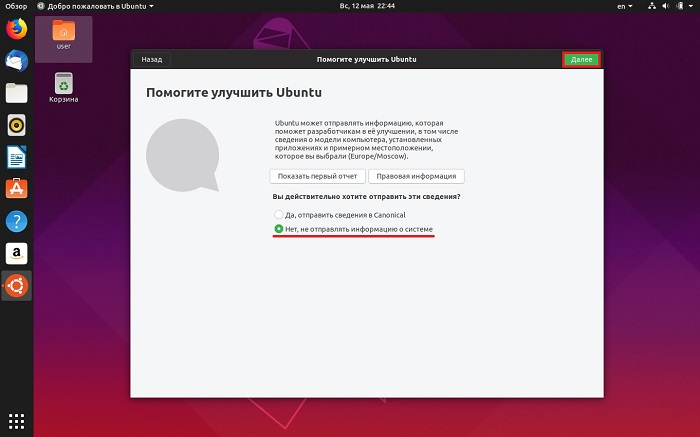Open the 'en' keyboard layout dropdown
Image resolution: width=700 pixels, height=437 pixels.
coord(625,6)
